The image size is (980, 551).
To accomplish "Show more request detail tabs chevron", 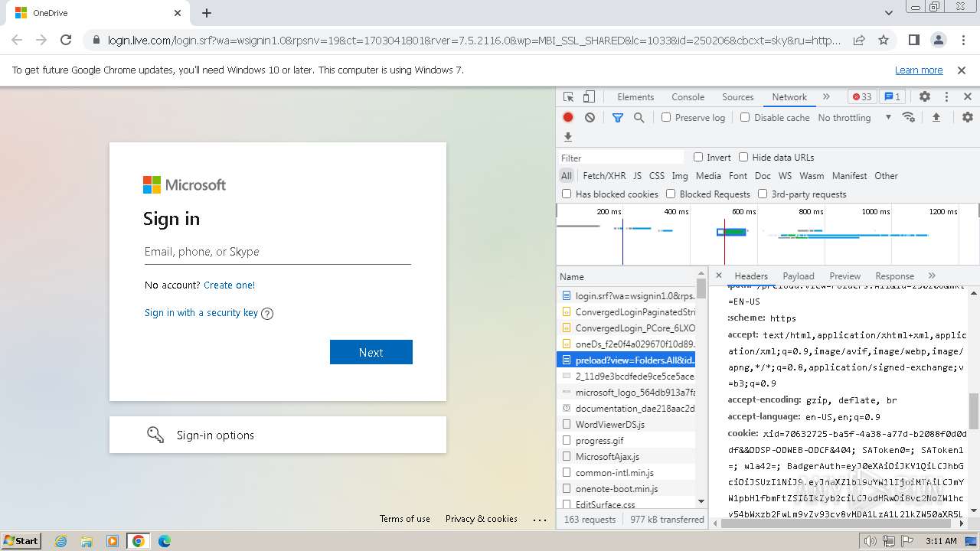I will coord(932,275).
